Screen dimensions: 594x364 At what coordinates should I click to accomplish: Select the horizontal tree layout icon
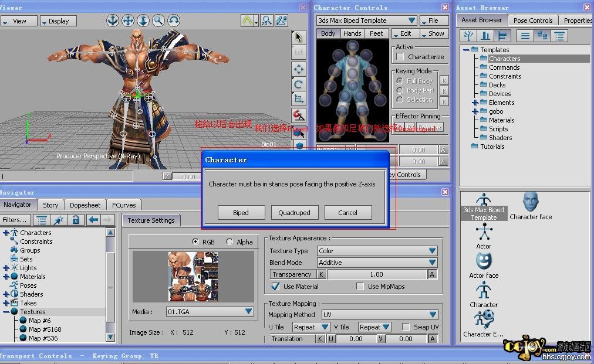(x=502, y=36)
